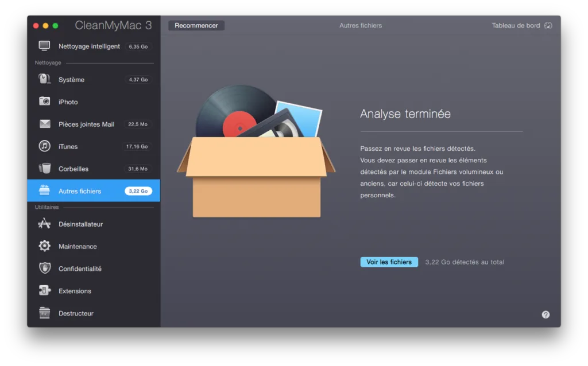Click the Confidentialité shield icon
Screen dimensions: 588x366
pos(45,268)
